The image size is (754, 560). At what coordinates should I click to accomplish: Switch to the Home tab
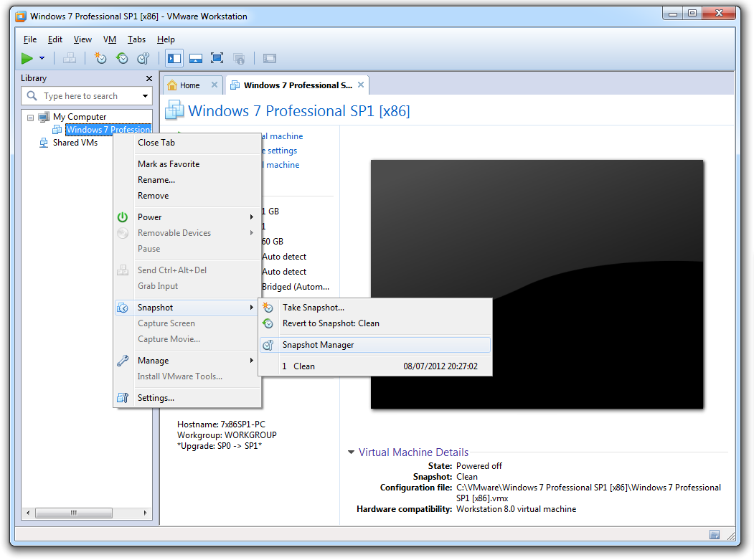[x=189, y=85]
